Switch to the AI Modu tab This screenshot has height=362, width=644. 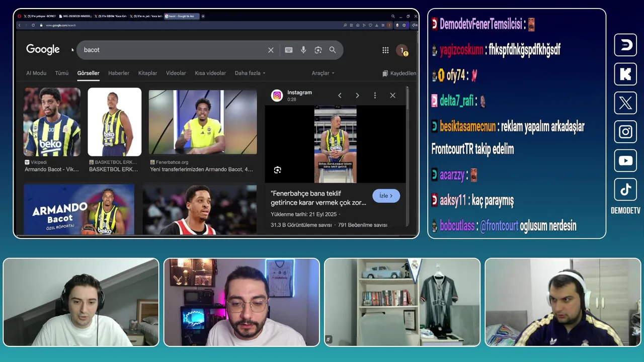[36, 73]
